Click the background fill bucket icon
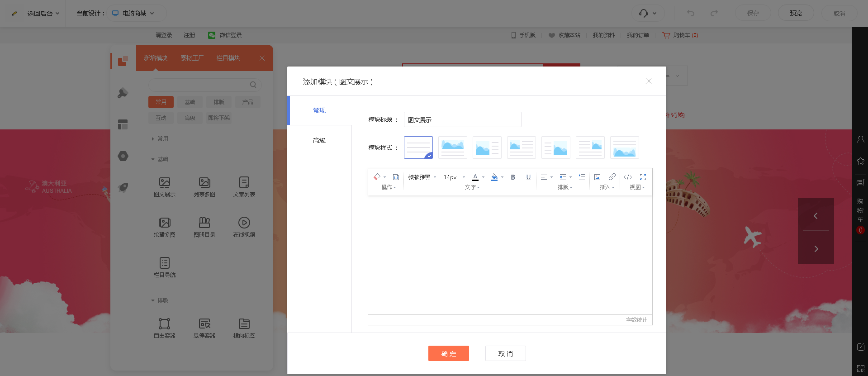This screenshot has height=376, width=868. (494, 177)
